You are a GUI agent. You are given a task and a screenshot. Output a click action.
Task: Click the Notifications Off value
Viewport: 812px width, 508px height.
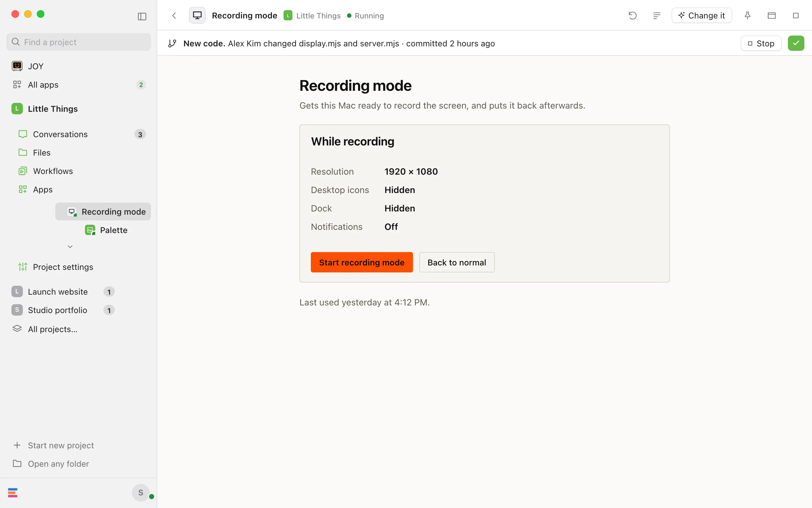[391, 227]
